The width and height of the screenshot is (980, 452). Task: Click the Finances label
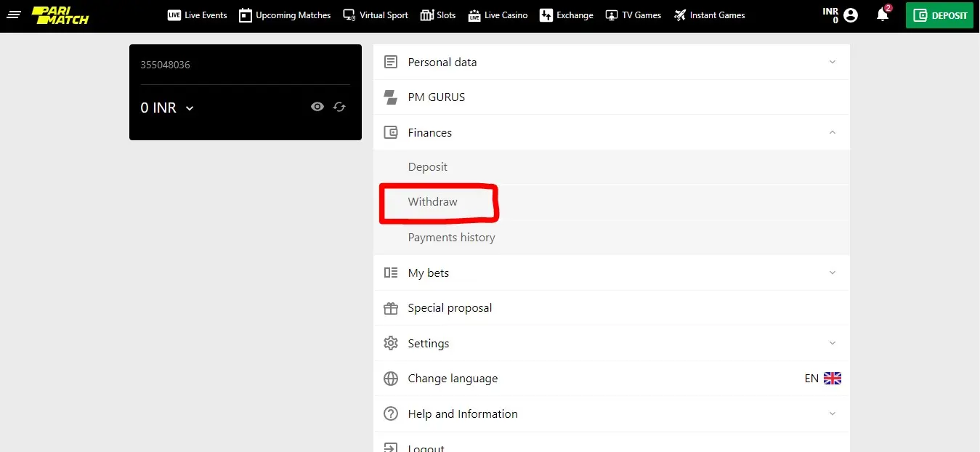[430, 133]
